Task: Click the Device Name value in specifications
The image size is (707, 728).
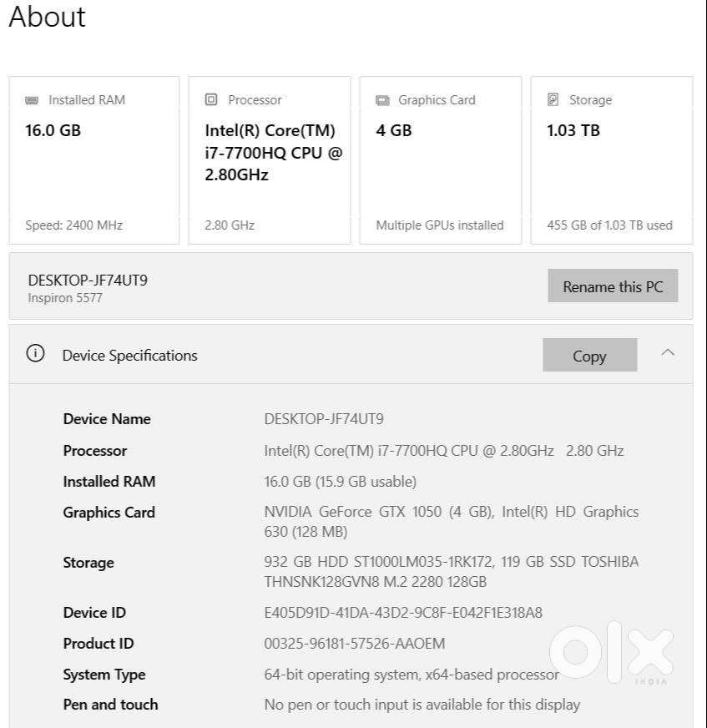Action: [x=323, y=419]
